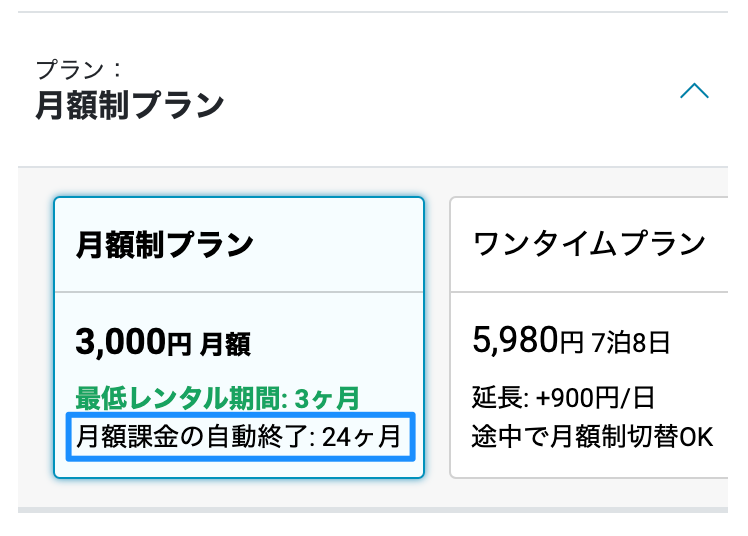Viewport: 748px width, 536px height.
Task: Click the +900円/日 extension fee
Action: point(595,398)
